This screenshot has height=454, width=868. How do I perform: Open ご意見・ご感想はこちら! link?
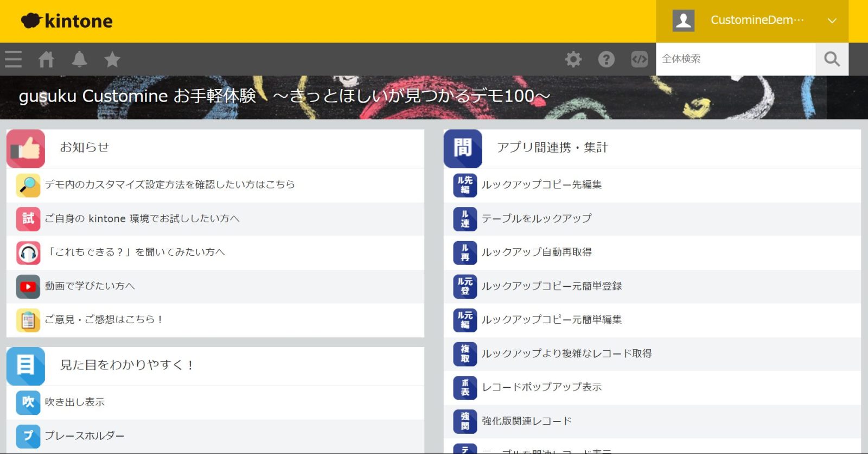point(104,319)
